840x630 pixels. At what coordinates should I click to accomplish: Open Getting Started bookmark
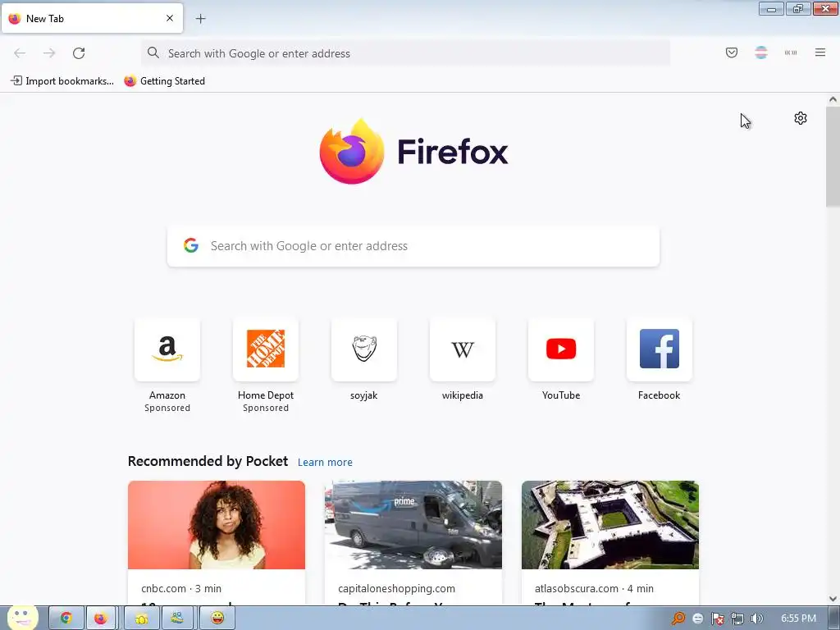pyautogui.click(x=164, y=81)
